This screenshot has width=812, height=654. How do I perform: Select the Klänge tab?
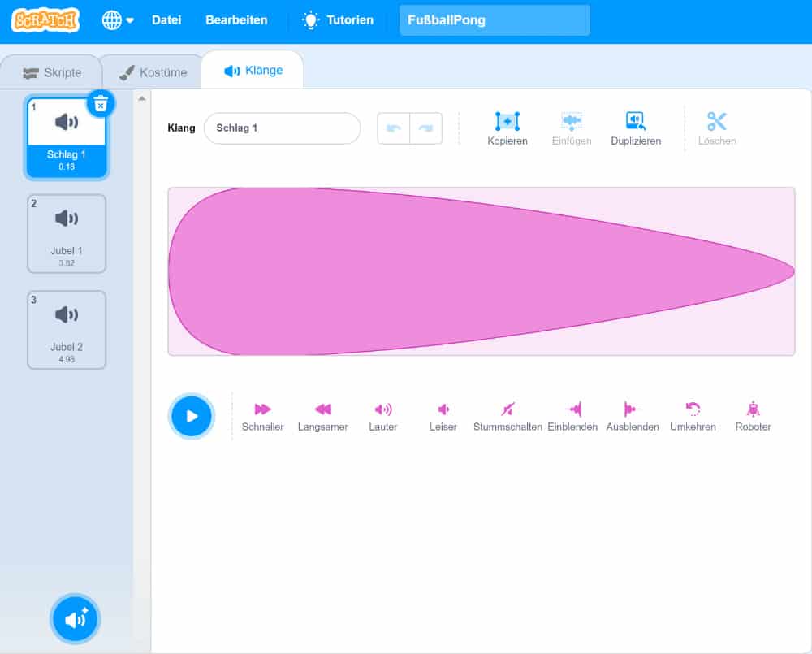point(253,71)
